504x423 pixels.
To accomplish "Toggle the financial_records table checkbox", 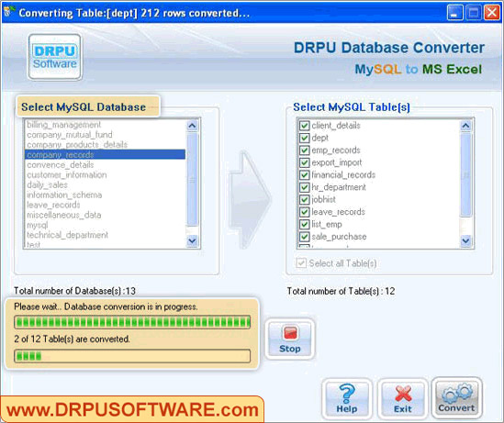I will [305, 174].
